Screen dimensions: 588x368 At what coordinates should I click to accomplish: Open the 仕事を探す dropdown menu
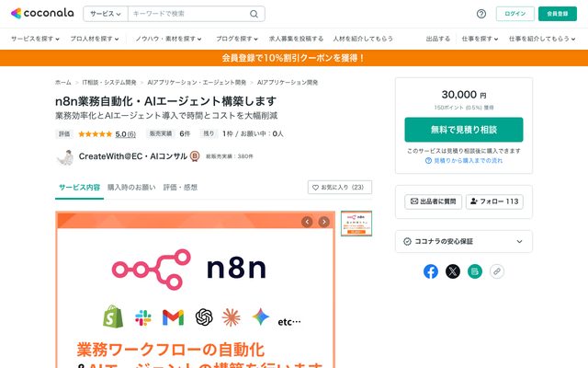pyautogui.click(x=480, y=39)
